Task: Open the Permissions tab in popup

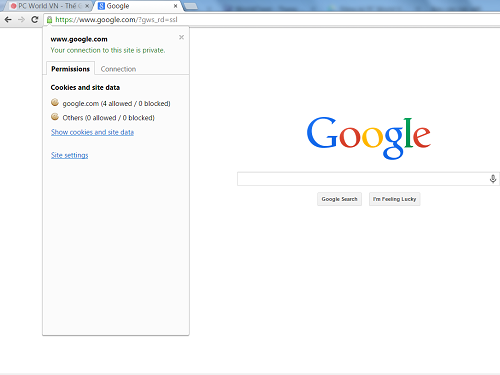Action: (x=70, y=69)
